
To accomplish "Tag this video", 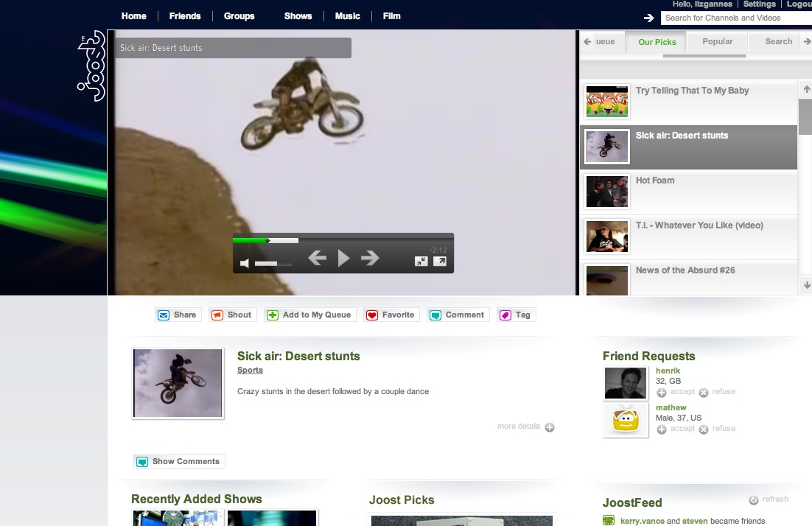I will (517, 315).
